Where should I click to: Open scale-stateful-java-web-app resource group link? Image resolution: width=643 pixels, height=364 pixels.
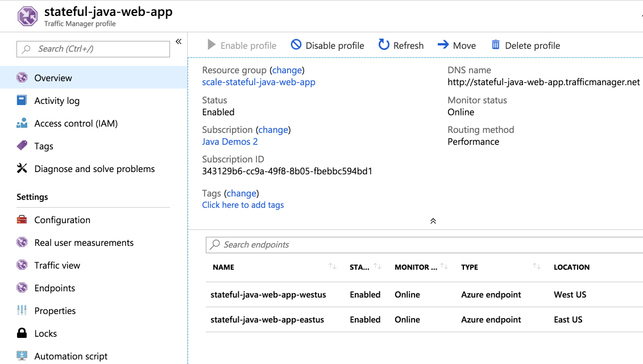[259, 82]
